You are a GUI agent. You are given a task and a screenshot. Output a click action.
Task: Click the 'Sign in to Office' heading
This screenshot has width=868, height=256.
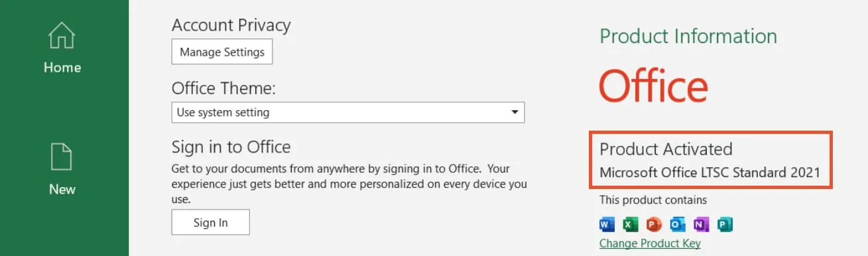[231, 147]
